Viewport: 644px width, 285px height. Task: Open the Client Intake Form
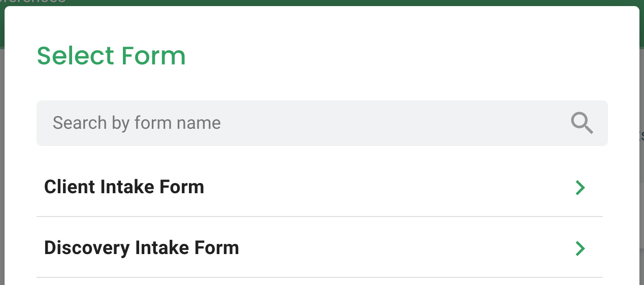(x=319, y=187)
